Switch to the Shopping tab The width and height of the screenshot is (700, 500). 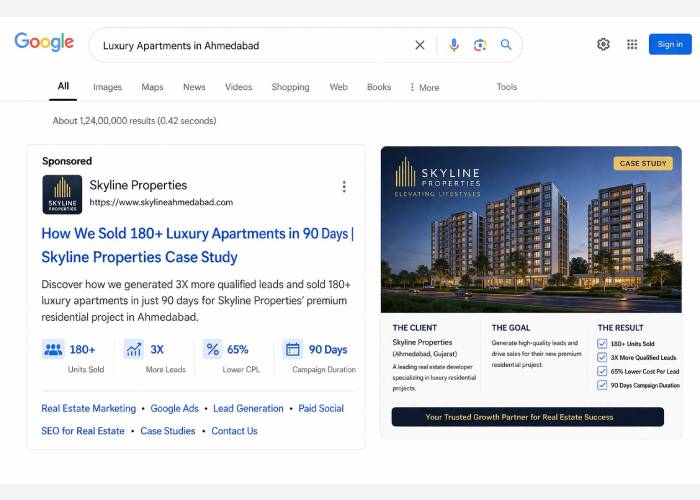pyautogui.click(x=290, y=87)
